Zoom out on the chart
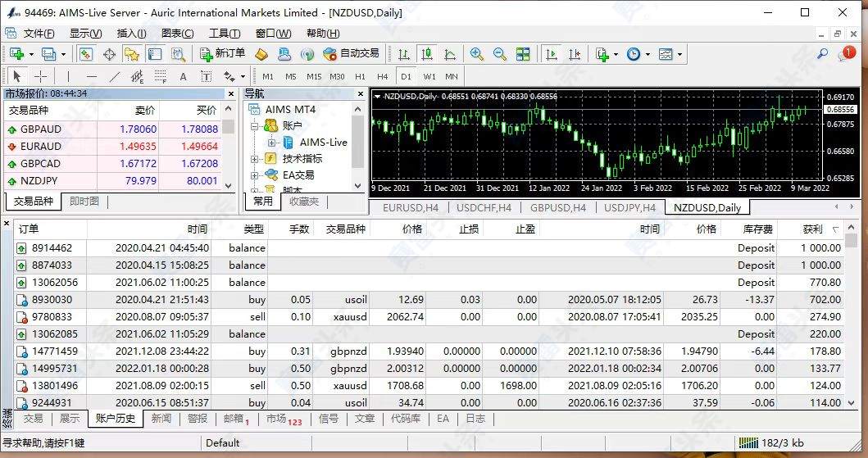The width and height of the screenshot is (868, 458). pyautogui.click(x=500, y=54)
